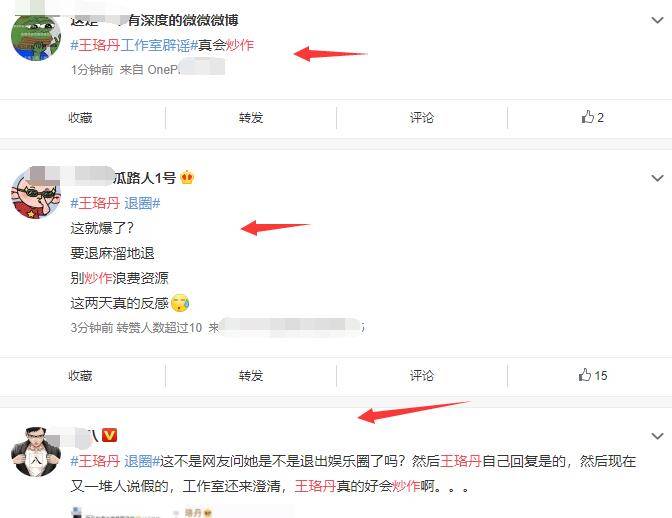Click the crying emoji in second post
The height and width of the screenshot is (518, 672).
coord(180,303)
